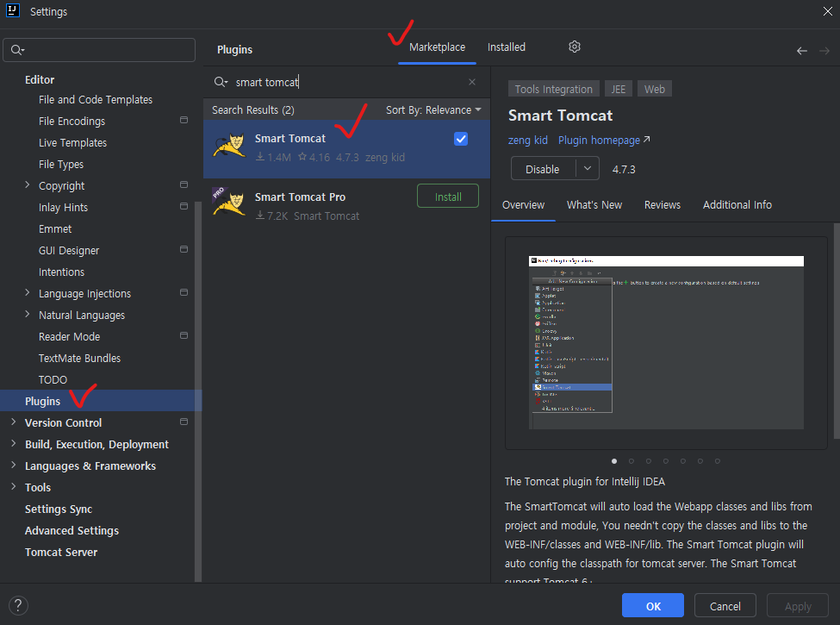Click project-level icon beside Inlay Hints

pyautogui.click(x=184, y=206)
